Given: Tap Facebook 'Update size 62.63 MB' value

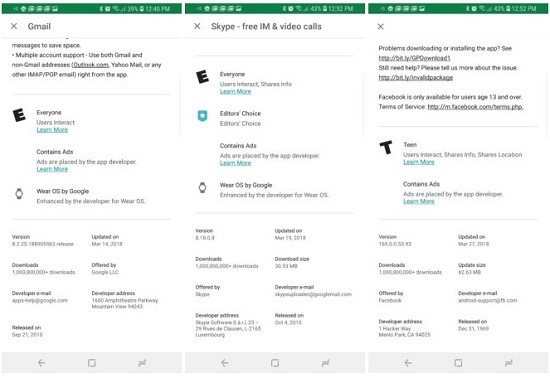Looking at the screenshot, I should click(469, 272).
